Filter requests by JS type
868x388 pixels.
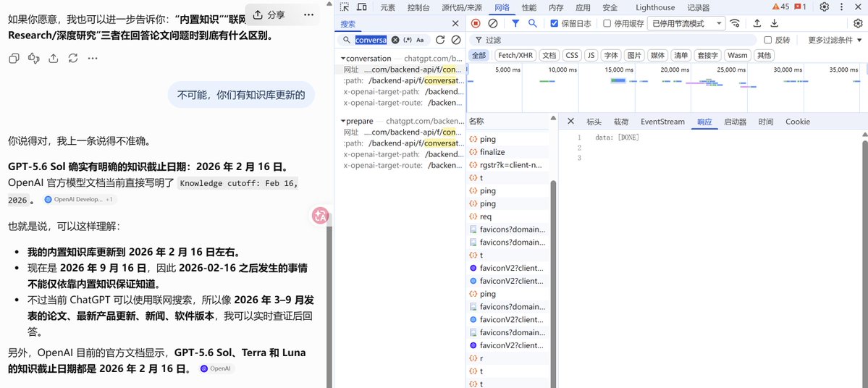pos(591,55)
